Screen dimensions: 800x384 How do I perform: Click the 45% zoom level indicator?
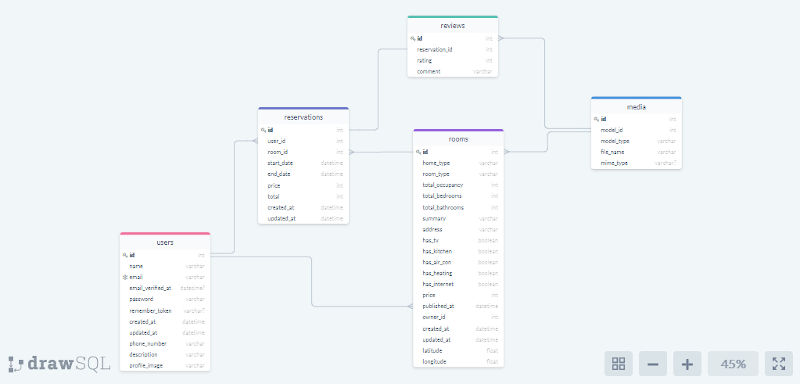point(733,364)
